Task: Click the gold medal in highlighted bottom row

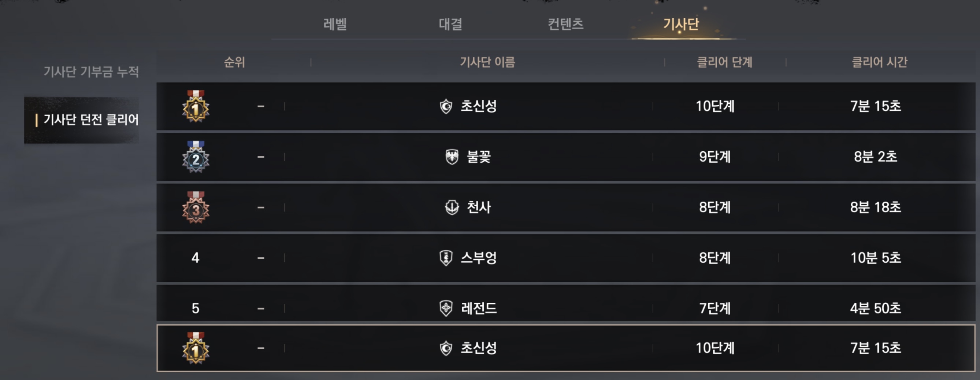Action: click(196, 348)
